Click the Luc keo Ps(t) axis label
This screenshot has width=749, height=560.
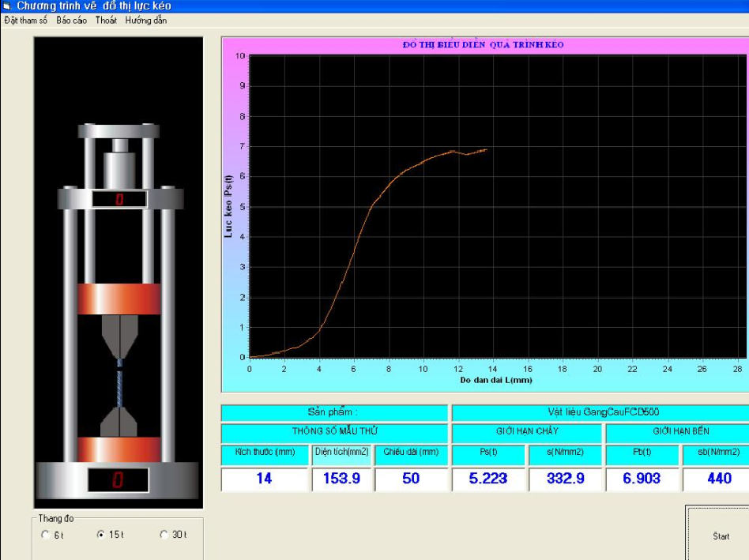pyautogui.click(x=228, y=206)
